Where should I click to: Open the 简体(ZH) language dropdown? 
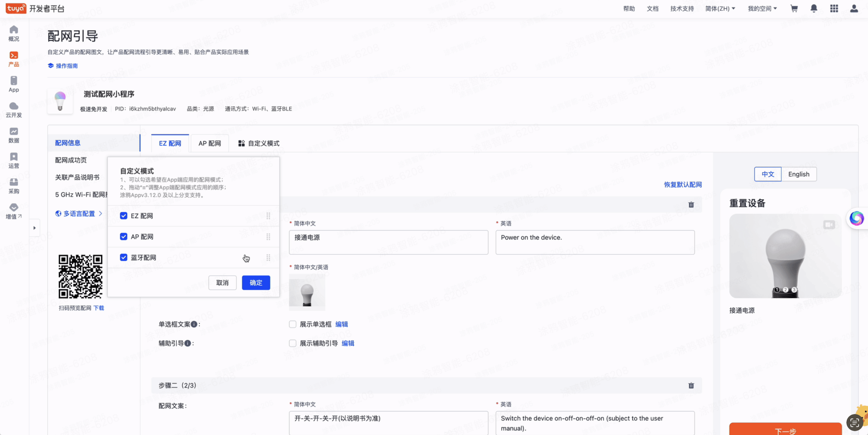tap(720, 9)
